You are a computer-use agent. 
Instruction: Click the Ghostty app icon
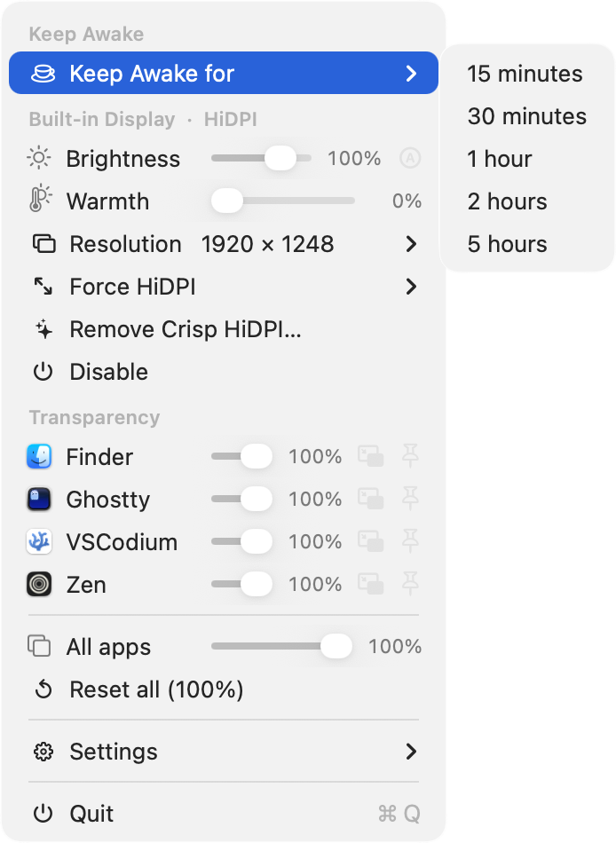click(x=39, y=499)
